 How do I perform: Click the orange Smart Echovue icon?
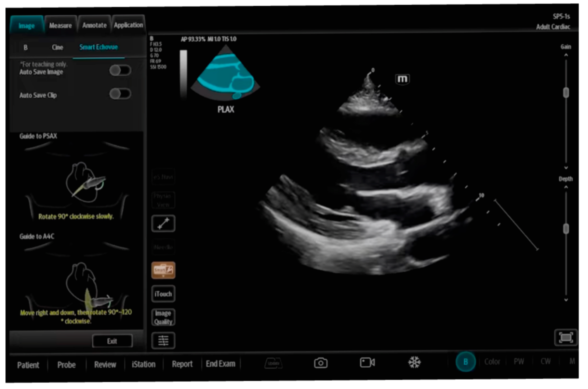[163, 270]
